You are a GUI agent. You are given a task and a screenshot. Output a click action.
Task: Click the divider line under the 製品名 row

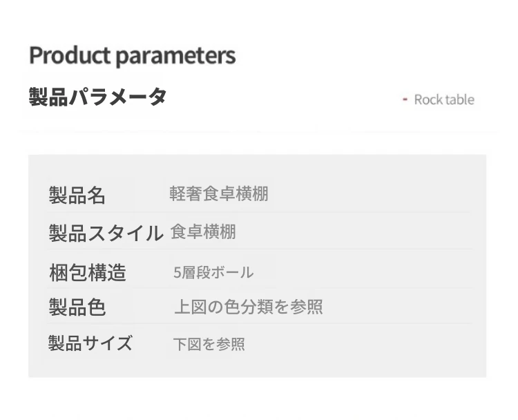259,212
